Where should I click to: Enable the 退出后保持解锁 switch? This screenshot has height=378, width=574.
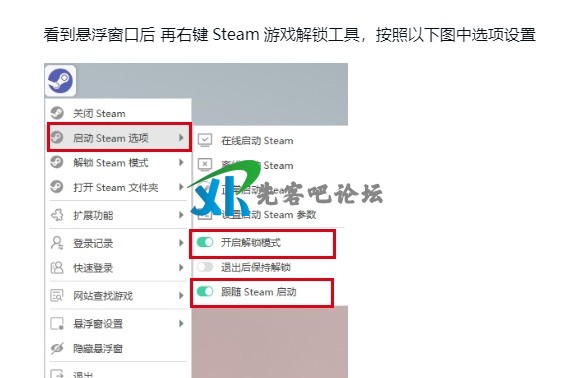(x=205, y=267)
